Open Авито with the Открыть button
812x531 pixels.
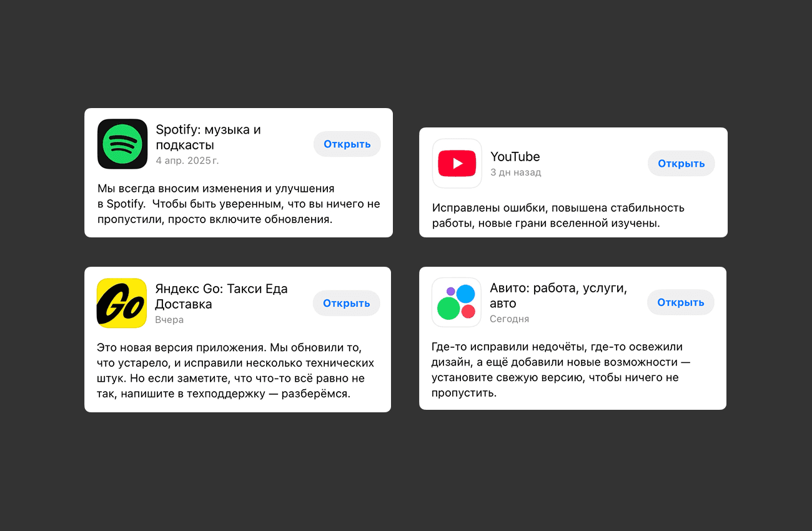(681, 302)
